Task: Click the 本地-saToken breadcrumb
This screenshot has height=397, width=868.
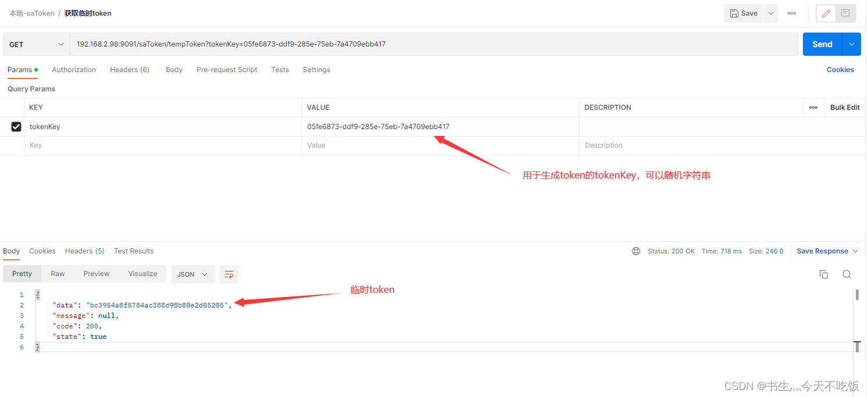Action: (32, 13)
